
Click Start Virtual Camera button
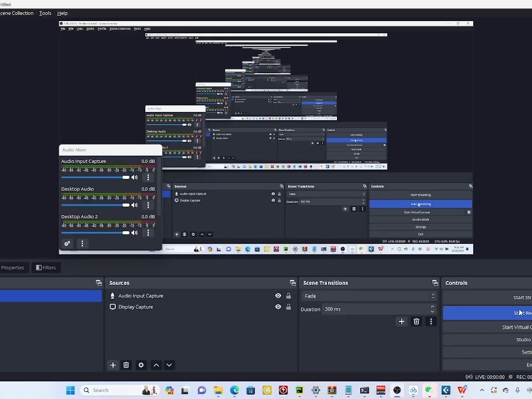click(x=488, y=327)
